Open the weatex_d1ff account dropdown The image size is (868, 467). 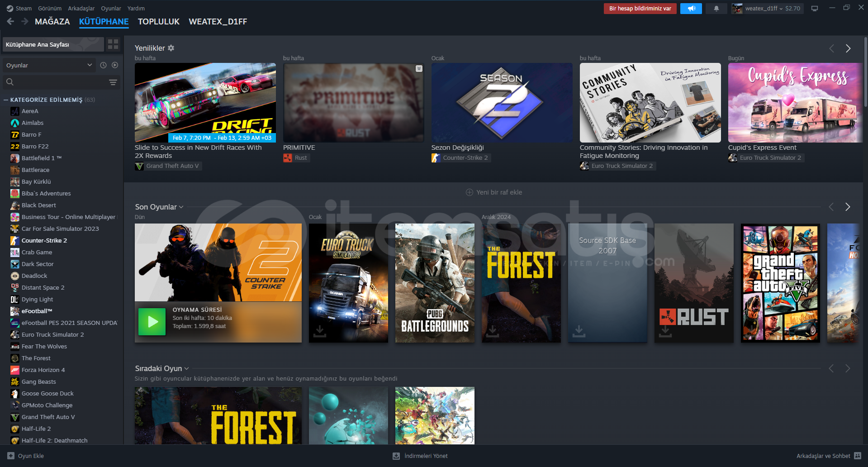click(767, 9)
